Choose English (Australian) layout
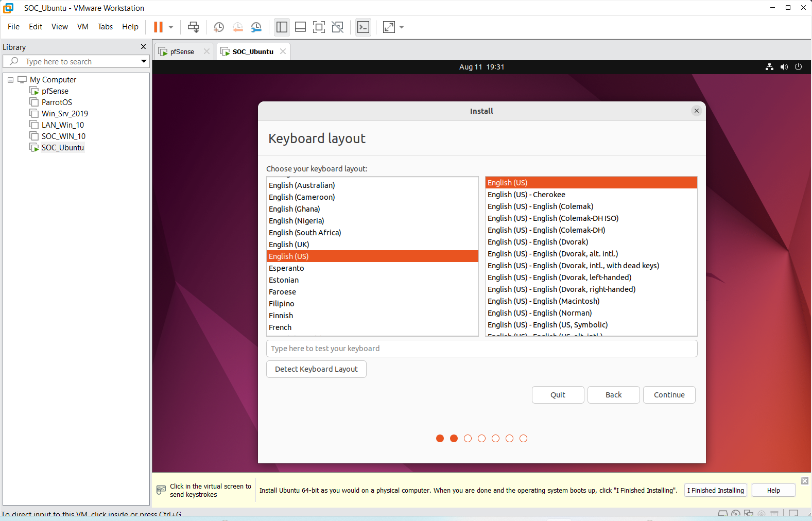 [x=372, y=185]
